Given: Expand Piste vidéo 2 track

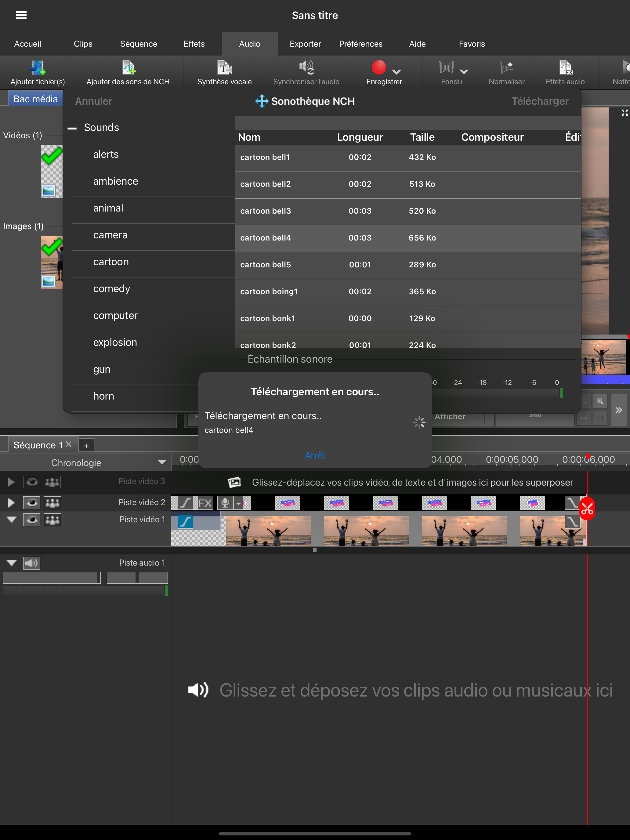Looking at the screenshot, I should pyautogui.click(x=11, y=503).
